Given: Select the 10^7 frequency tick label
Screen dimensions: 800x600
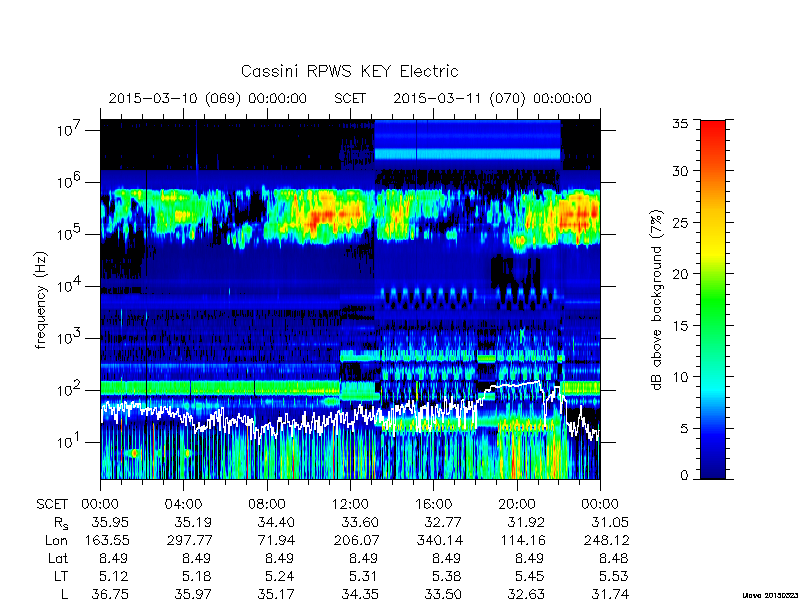Looking at the screenshot, I should point(70,130).
